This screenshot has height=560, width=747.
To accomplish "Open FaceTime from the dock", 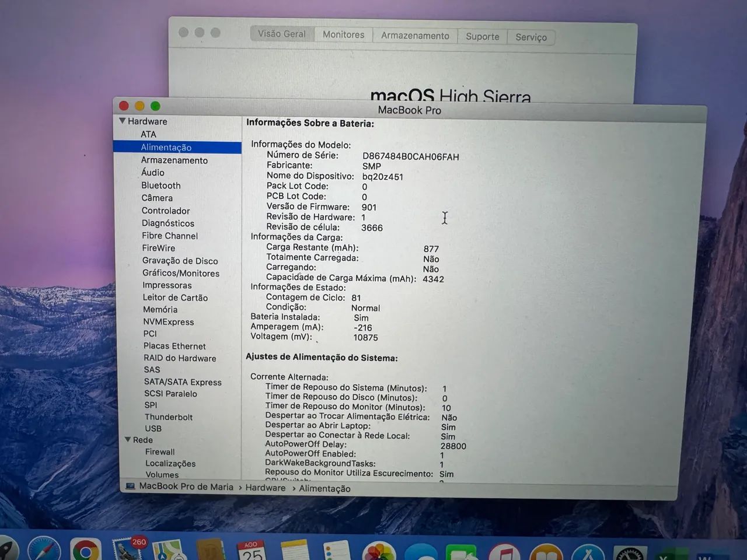I will click(462, 552).
